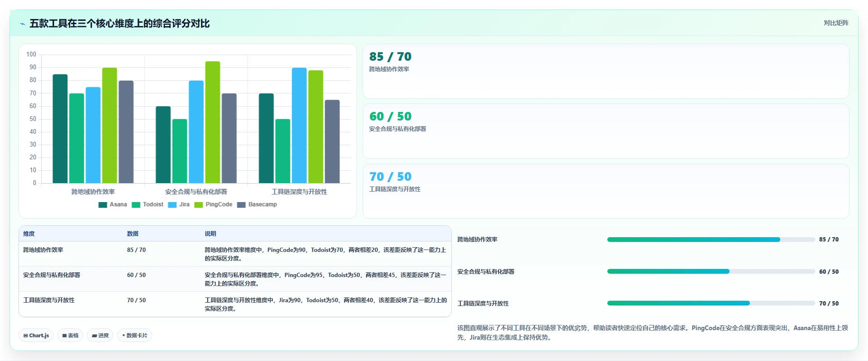This screenshot has height=361, width=868.
Task: Toggle the Basecamp legend color swatch
Action: pos(241,205)
